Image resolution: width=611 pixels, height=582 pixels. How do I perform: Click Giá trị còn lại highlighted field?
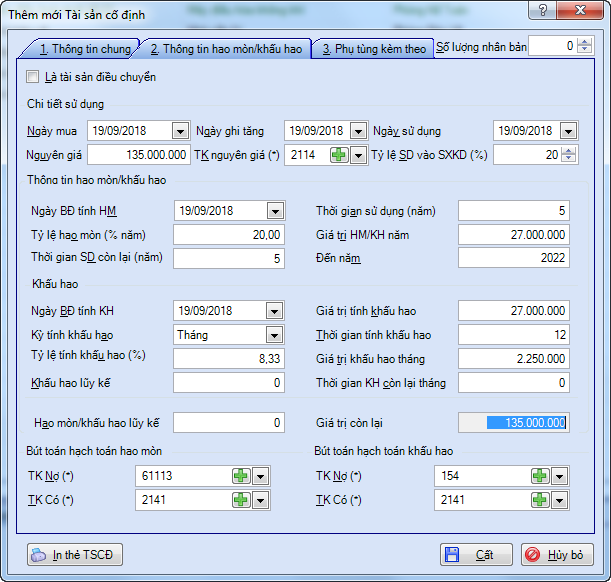(514, 423)
